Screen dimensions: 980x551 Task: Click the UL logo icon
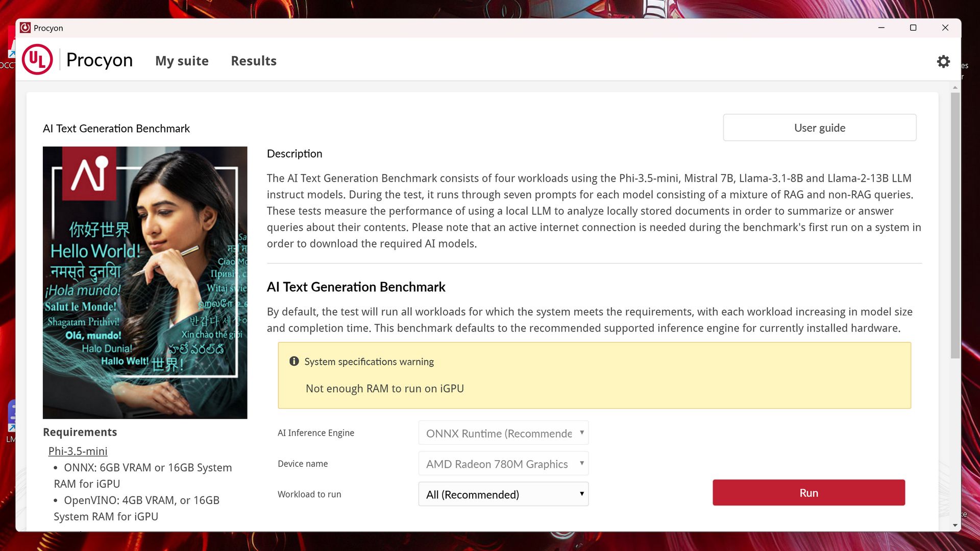[37, 60]
